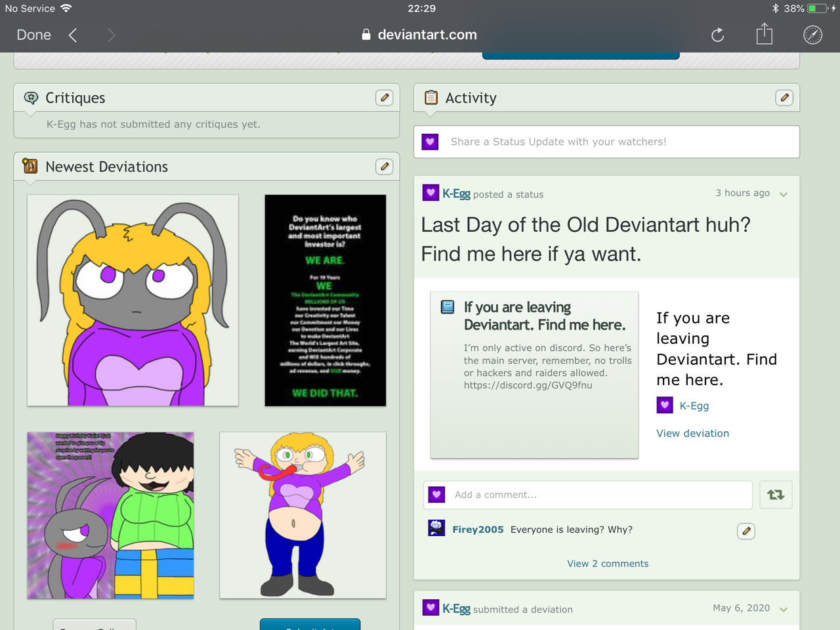840x630 pixels.
Task: Click the 3 hours ago timestamp
Action: point(742,193)
